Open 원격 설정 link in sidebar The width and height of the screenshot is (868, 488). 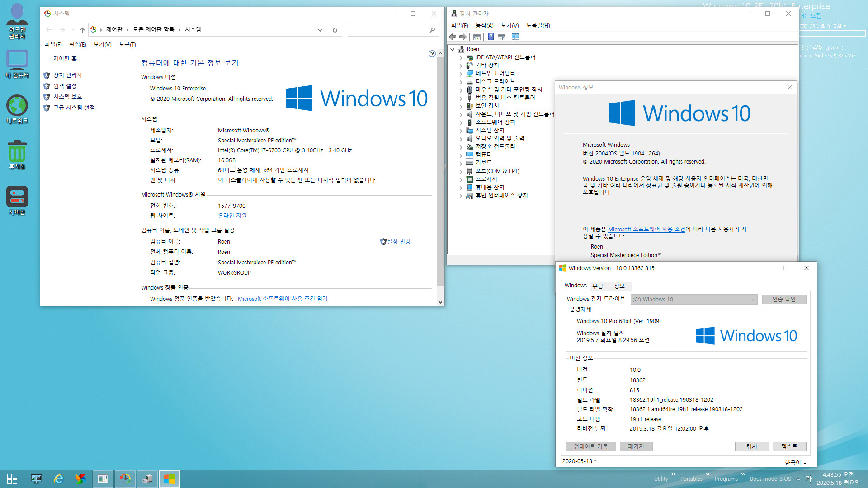click(65, 86)
